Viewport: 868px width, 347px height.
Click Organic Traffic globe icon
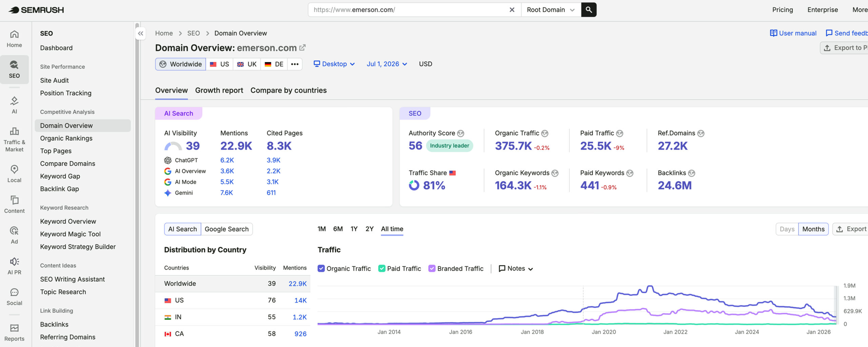[545, 133]
